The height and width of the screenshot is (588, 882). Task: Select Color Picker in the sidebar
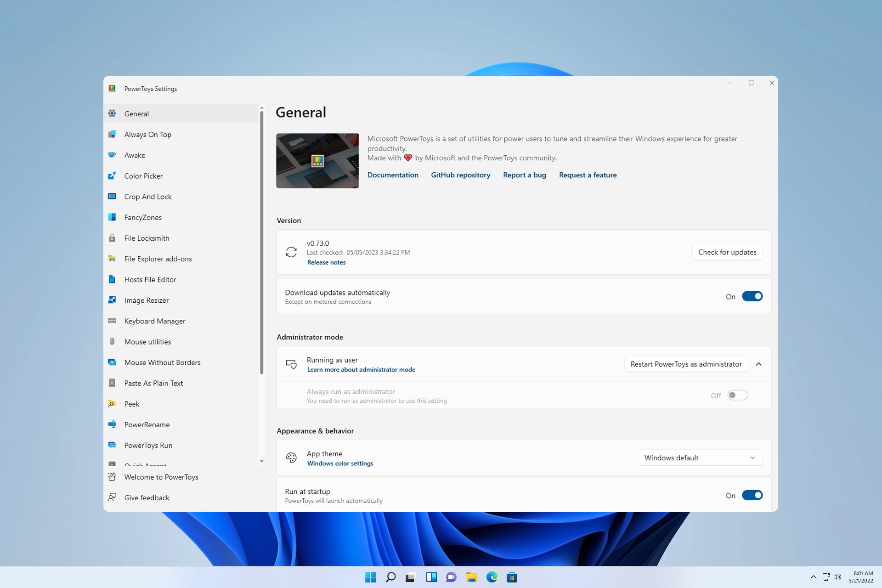[181, 175]
